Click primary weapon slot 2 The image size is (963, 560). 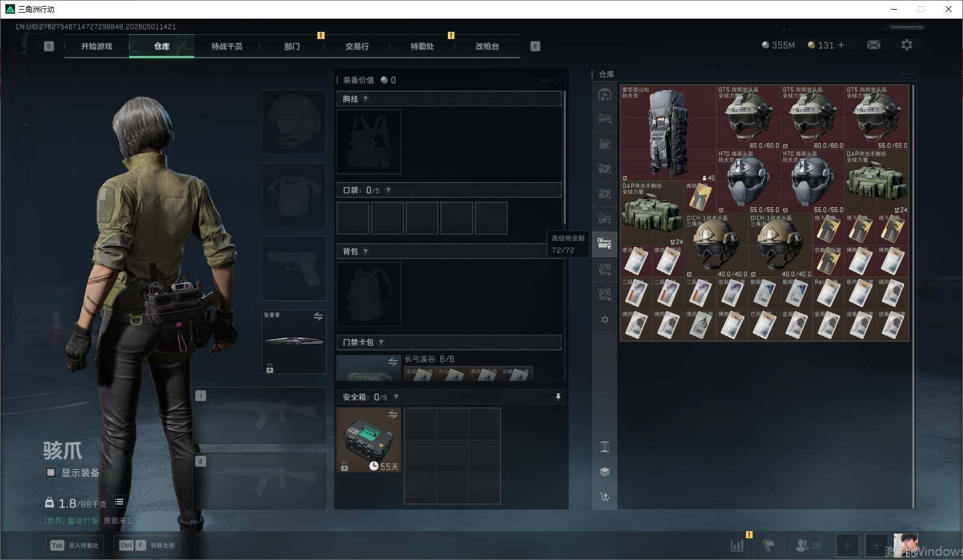coord(260,481)
